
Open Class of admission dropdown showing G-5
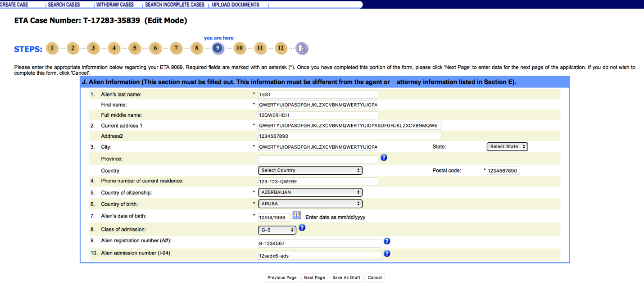277,230
